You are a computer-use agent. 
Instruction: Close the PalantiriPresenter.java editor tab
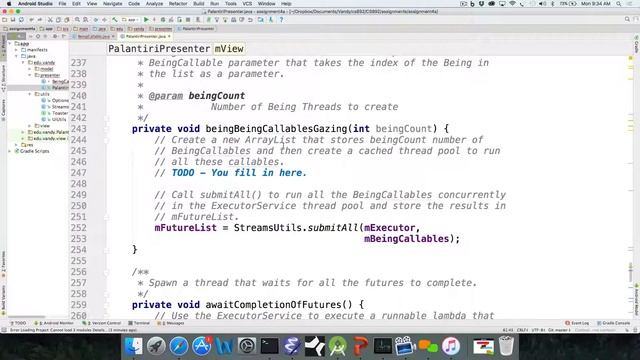[x=169, y=36]
